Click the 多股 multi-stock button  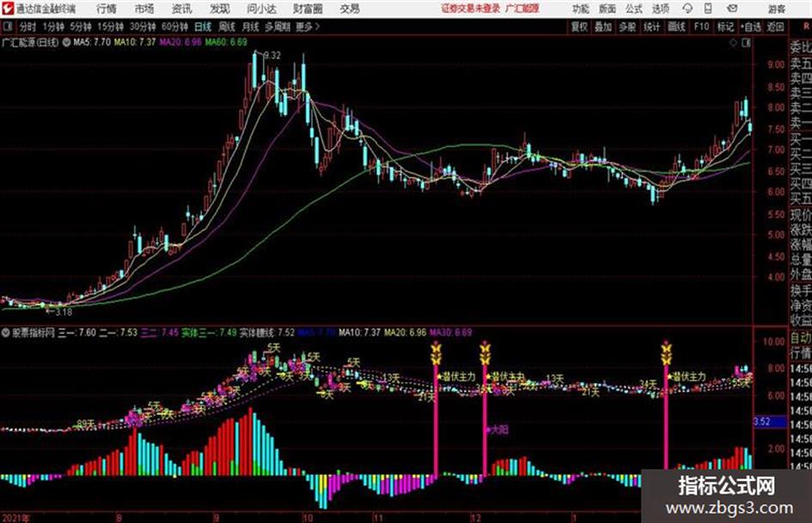point(627,27)
